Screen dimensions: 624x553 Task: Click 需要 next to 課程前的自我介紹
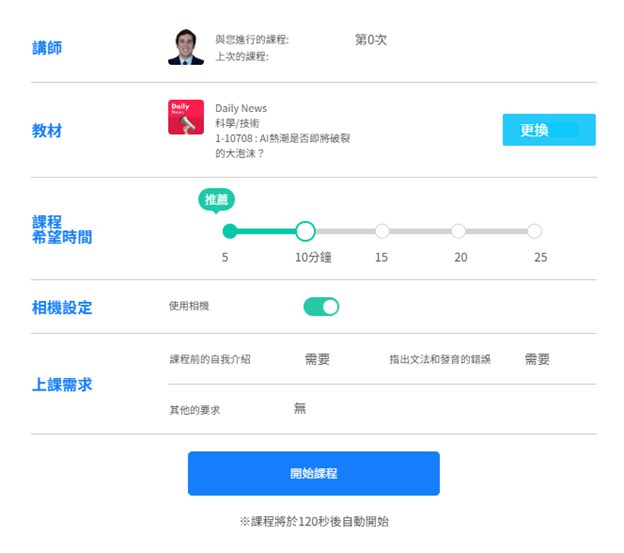(317, 360)
